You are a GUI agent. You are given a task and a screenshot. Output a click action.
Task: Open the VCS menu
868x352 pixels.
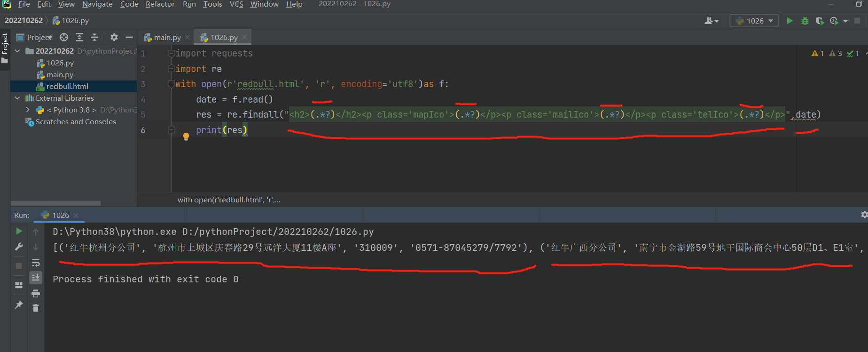click(x=236, y=4)
